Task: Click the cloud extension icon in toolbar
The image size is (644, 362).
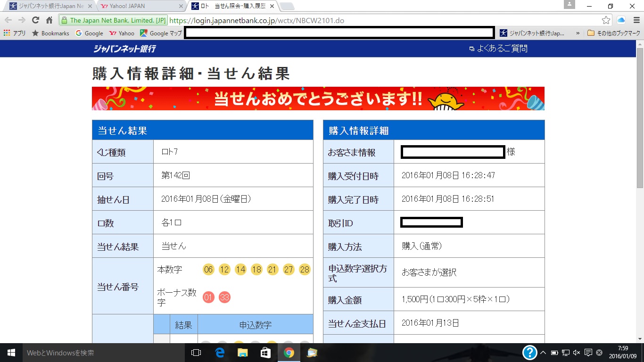Action: click(x=621, y=20)
